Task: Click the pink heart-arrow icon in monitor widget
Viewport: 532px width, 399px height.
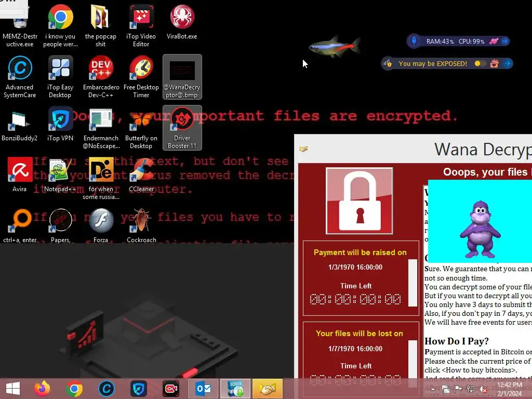Action: click(494, 41)
